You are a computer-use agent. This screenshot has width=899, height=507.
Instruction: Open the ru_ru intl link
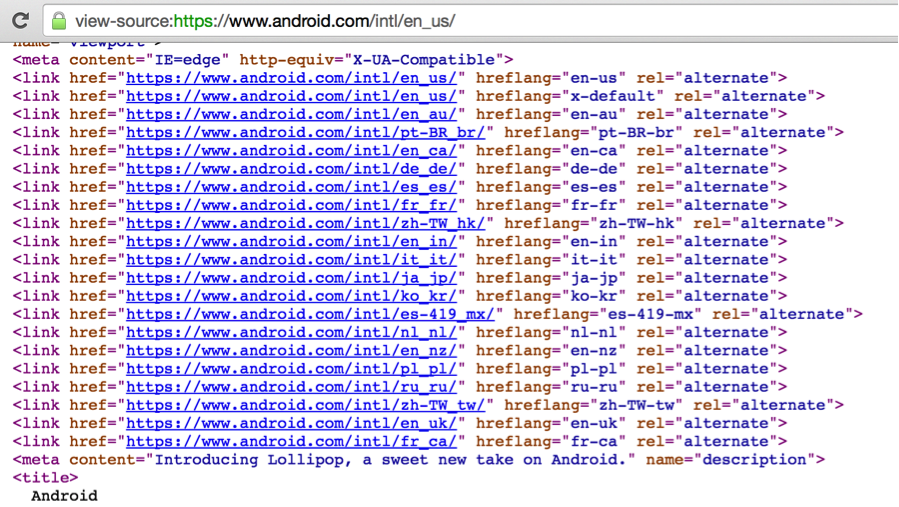coord(291,387)
